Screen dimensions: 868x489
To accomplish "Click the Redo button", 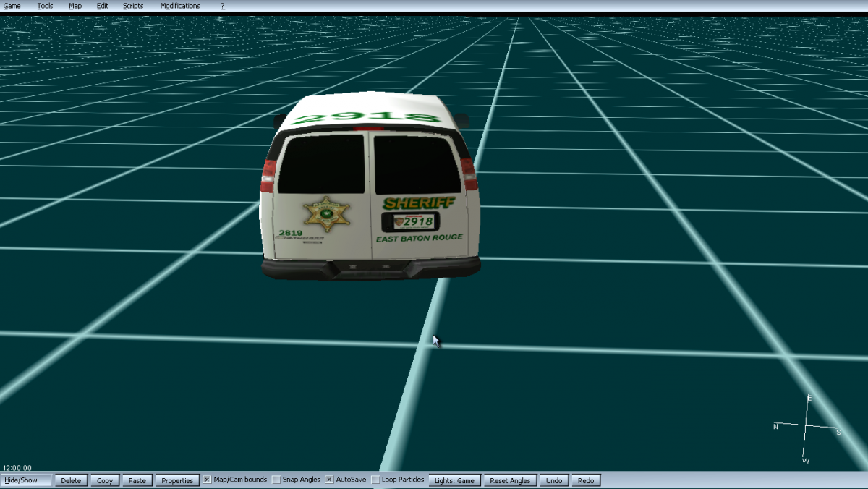I will tap(586, 480).
